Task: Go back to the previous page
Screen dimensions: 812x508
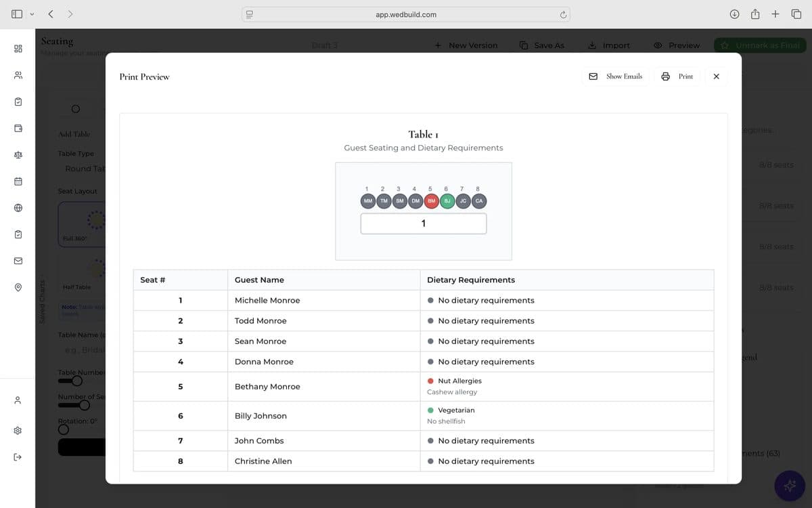Action: click(x=51, y=14)
